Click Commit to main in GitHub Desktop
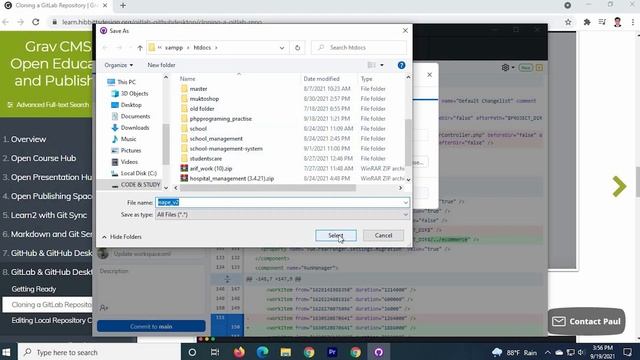The image size is (640, 360). tap(151, 327)
